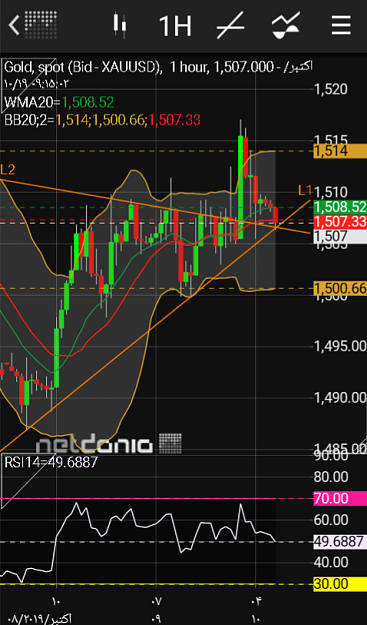The height and width of the screenshot is (625, 367).
Task: Tap the 1,495.00 price axis label
Action: (x=340, y=346)
